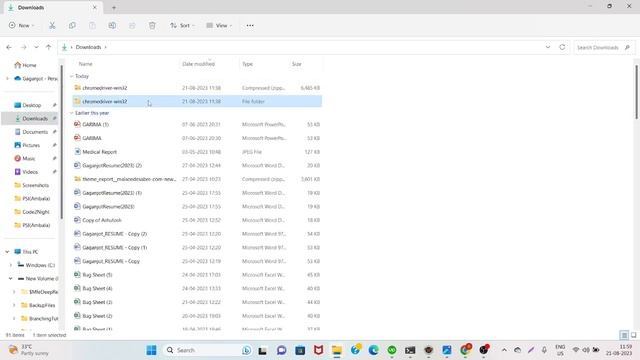Refresh the Downloads folder
The height and width of the screenshot is (360, 640).
point(562,47)
